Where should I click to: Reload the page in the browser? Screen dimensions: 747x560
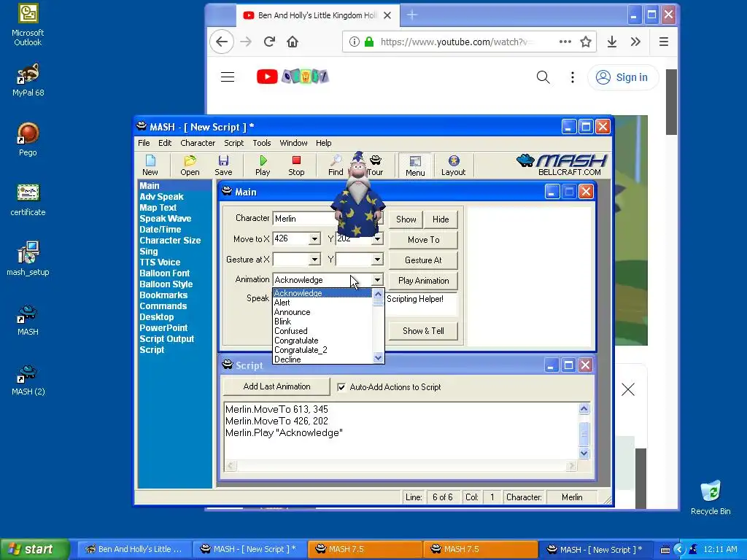point(269,42)
